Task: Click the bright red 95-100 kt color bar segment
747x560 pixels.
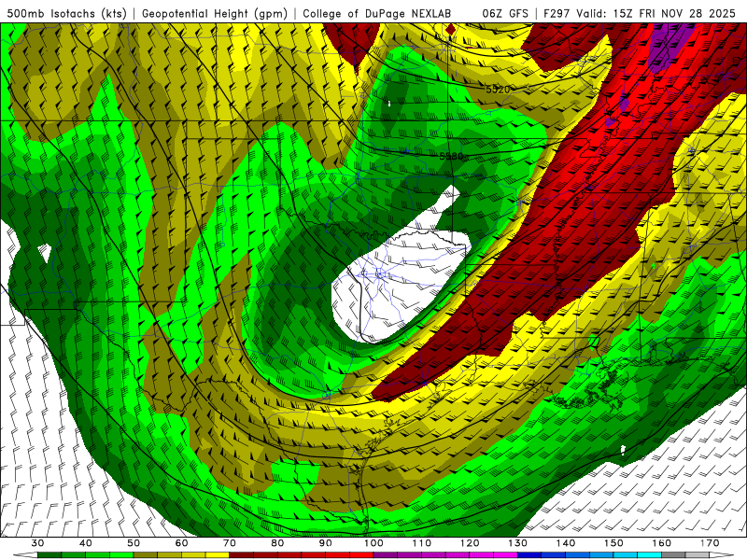Action: (361, 555)
